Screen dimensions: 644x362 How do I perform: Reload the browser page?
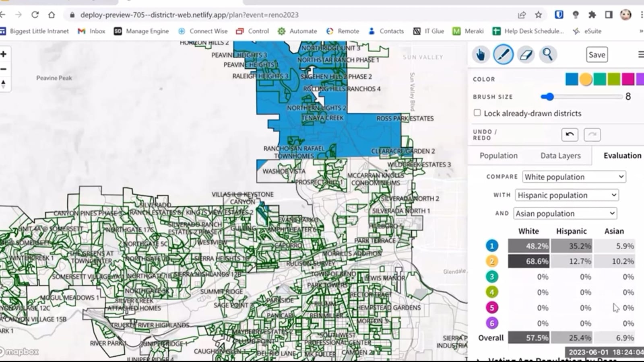tap(35, 15)
